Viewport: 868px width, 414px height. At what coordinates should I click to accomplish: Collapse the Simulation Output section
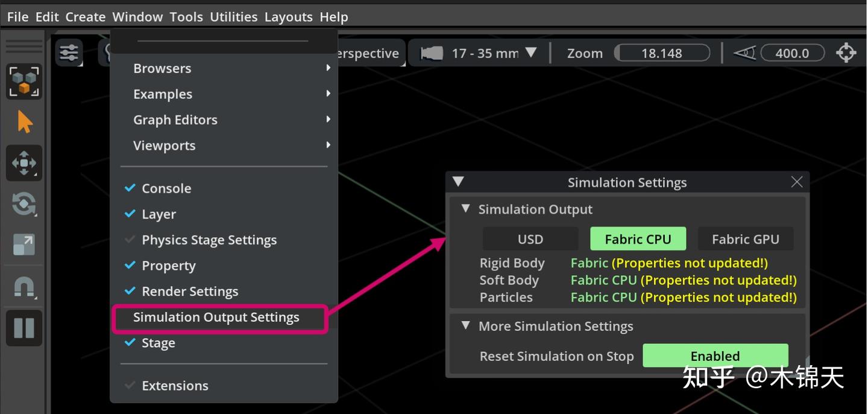(465, 209)
